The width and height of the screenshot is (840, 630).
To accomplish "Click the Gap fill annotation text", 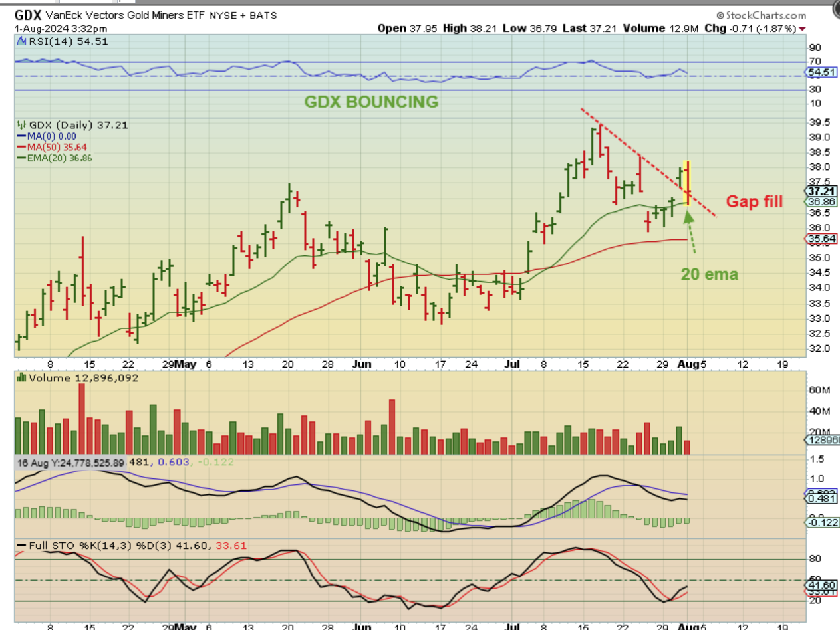I will pyautogui.click(x=754, y=201).
